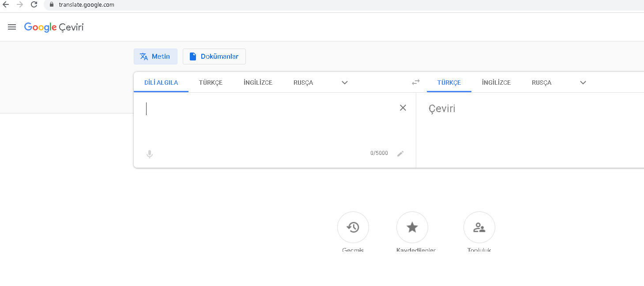
Task: Choose İNGİLİZCE as source language
Action: (x=258, y=83)
